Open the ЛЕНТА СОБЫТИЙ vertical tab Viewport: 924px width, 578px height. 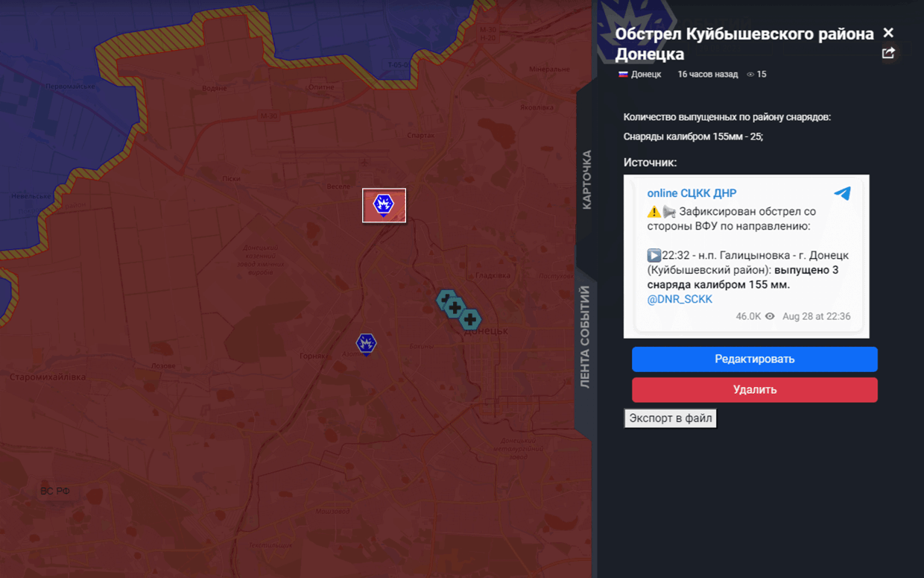586,337
